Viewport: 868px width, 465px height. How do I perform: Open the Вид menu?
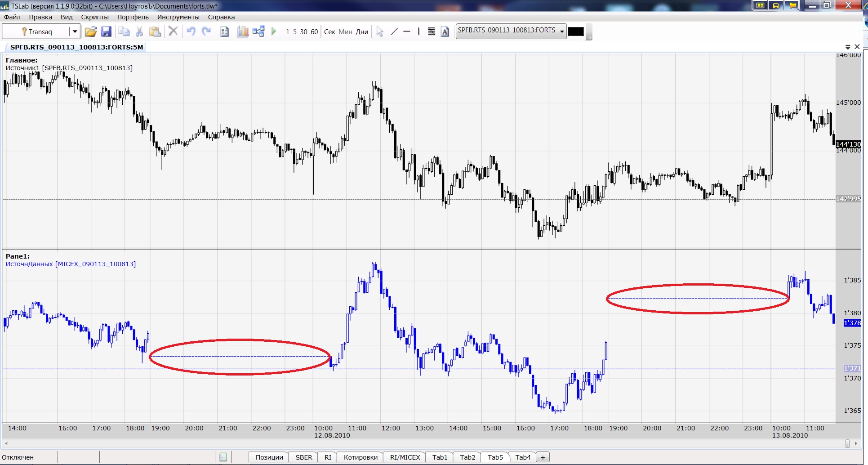coord(67,17)
